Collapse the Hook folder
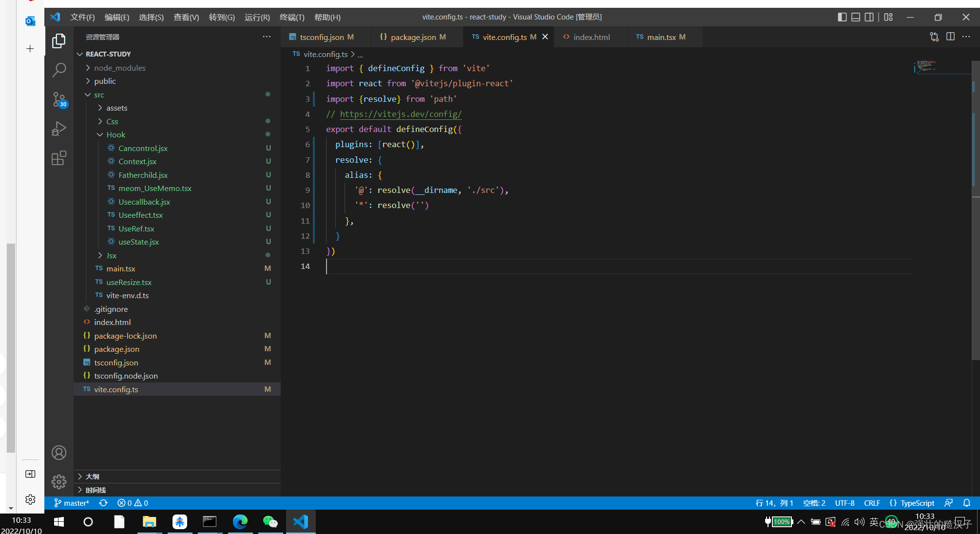 pos(115,134)
